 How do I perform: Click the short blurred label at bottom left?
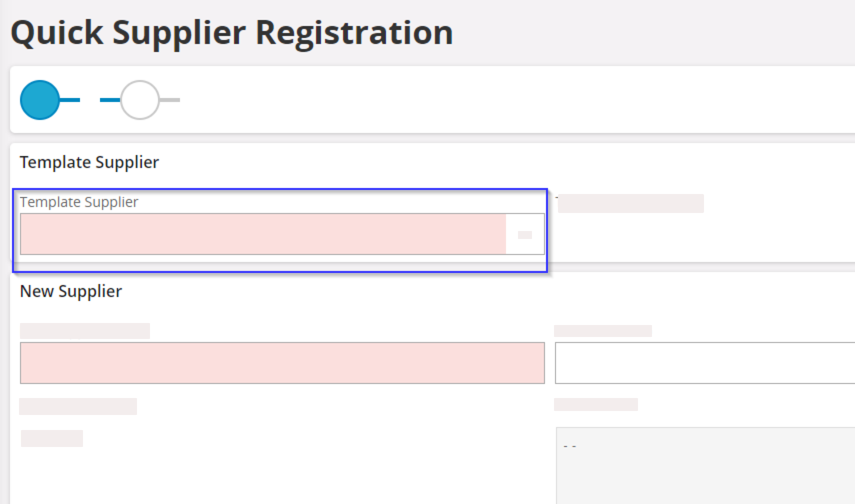[x=52, y=438]
